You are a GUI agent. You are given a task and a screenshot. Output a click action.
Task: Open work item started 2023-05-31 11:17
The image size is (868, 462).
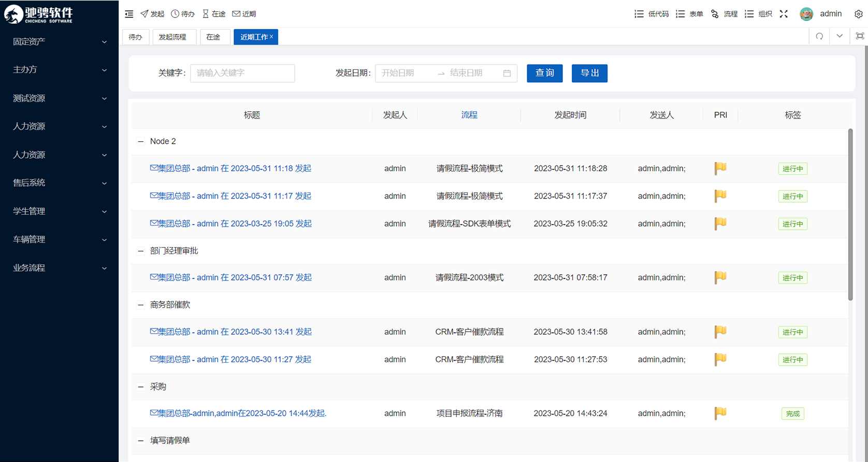pos(230,196)
